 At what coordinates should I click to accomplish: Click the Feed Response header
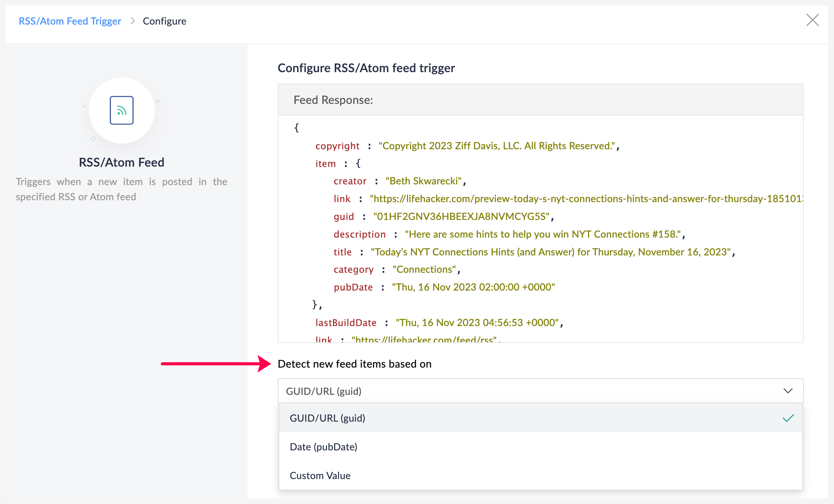coord(333,100)
